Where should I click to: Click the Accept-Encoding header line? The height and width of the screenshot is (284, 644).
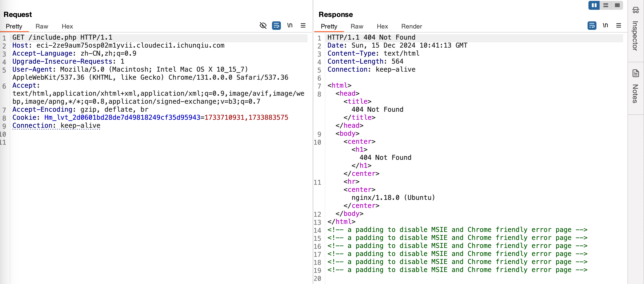point(80,110)
